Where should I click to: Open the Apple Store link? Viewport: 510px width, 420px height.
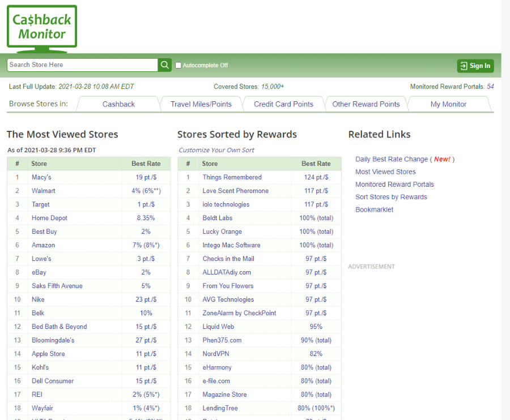click(x=48, y=354)
